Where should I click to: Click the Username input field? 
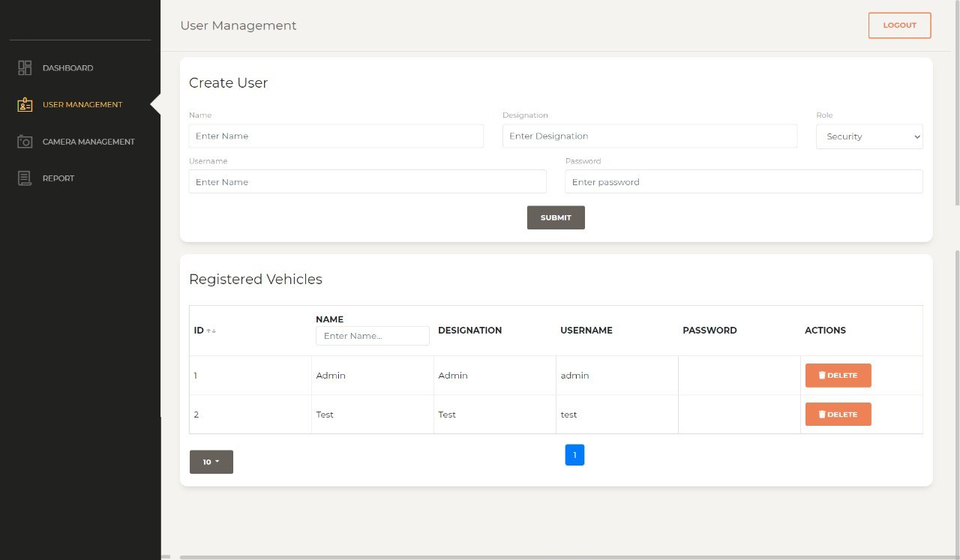point(367,182)
